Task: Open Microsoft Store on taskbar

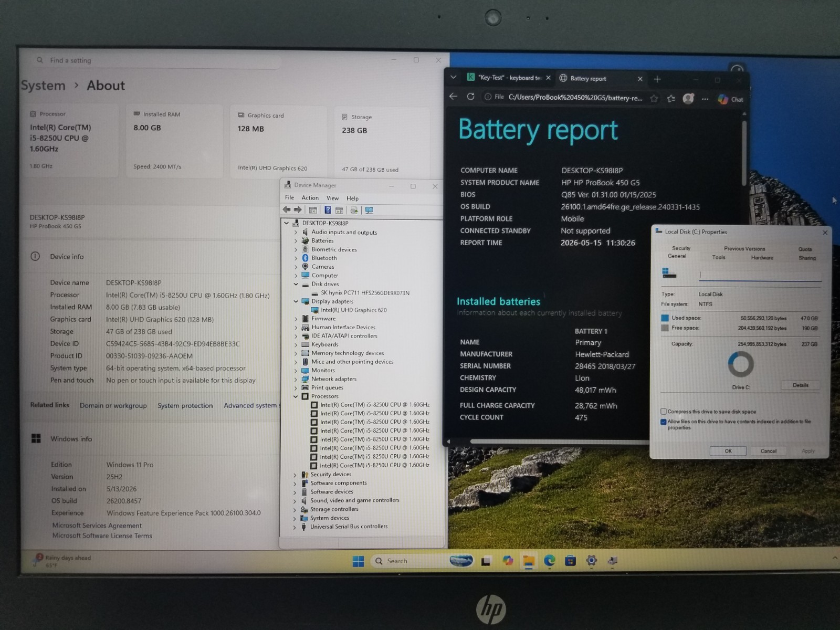Action: pos(570,561)
